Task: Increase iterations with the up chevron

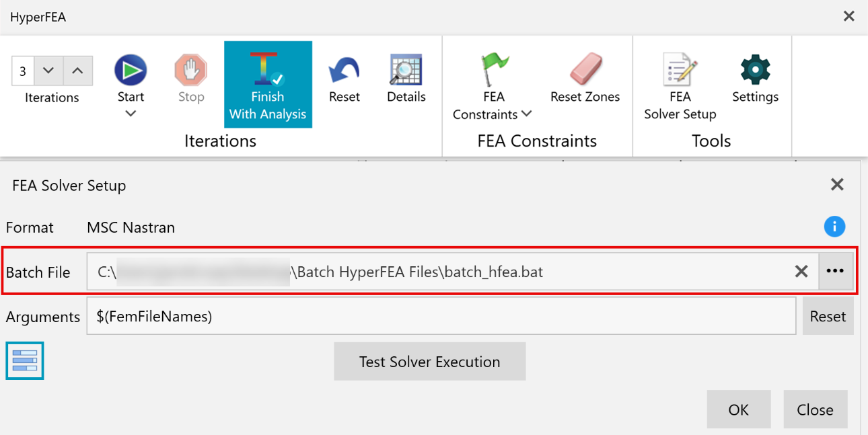Action: 78,71
